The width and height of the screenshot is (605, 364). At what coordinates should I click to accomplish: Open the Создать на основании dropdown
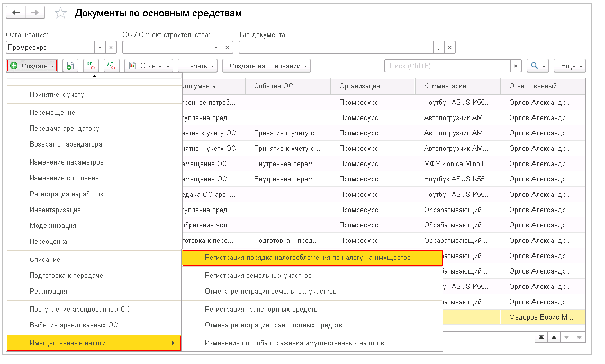(266, 66)
